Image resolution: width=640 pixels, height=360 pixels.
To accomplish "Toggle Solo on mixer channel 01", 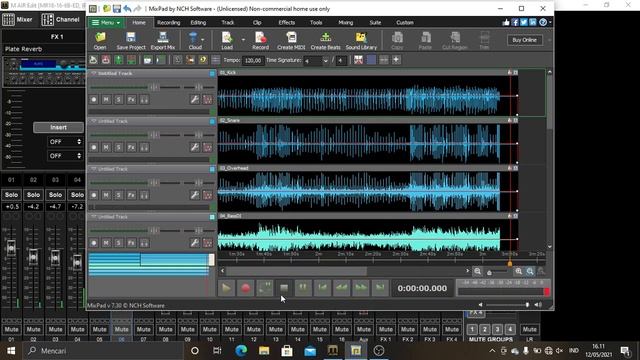I will pyautogui.click(x=11, y=195).
